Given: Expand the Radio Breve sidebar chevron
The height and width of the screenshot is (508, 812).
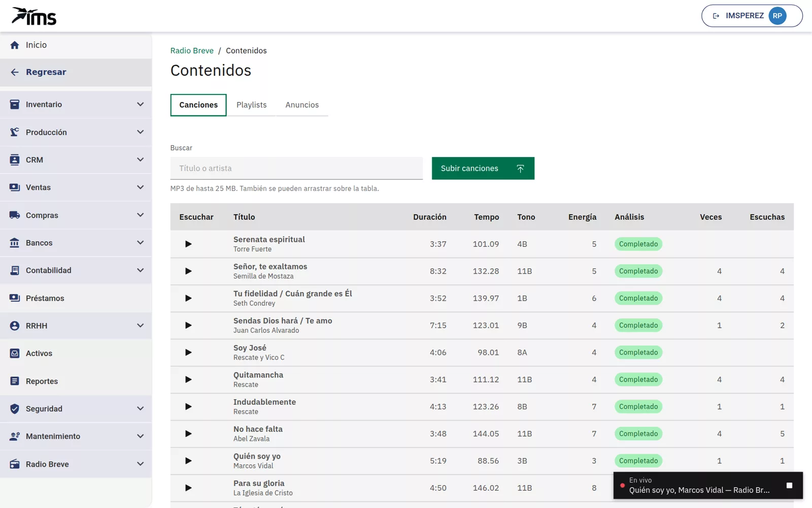Looking at the screenshot, I should pos(140,464).
